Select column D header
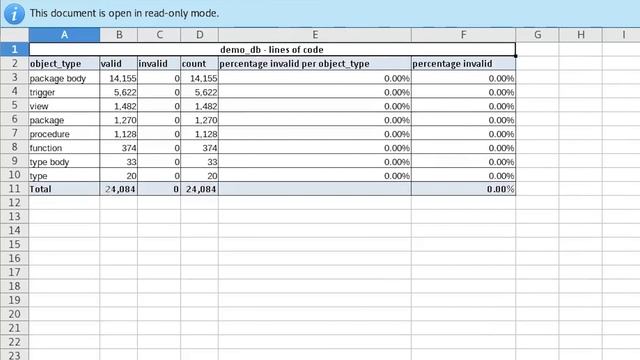The height and width of the screenshot is (360, 640). pyautogui.click(x=200, y=35)
